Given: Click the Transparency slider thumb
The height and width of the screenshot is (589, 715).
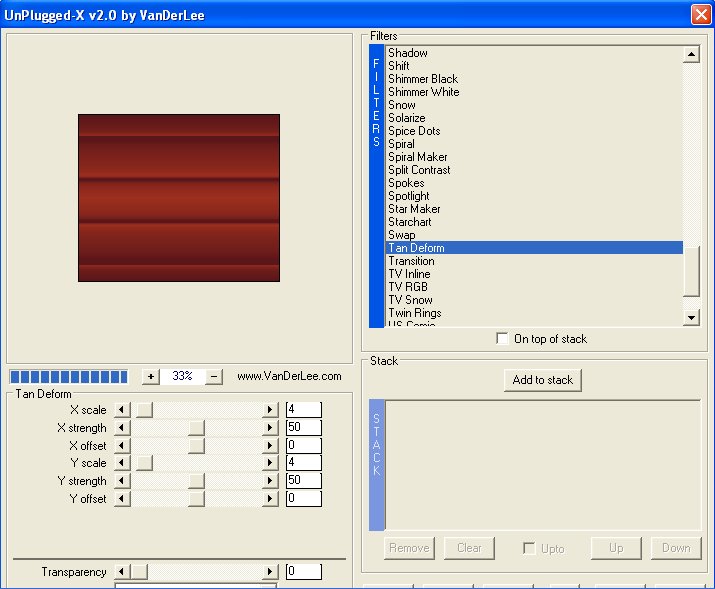Looking at the screenshot, I should [x=139, y=572].
